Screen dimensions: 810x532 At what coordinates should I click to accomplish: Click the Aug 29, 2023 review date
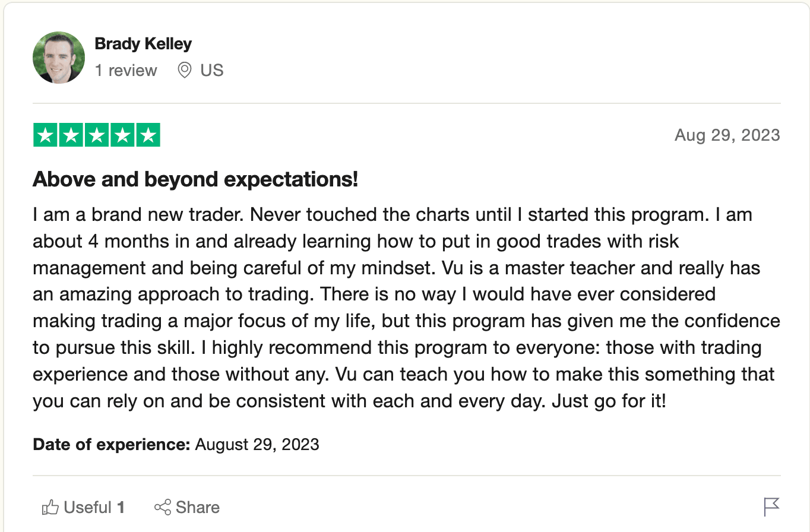point(727,135)
